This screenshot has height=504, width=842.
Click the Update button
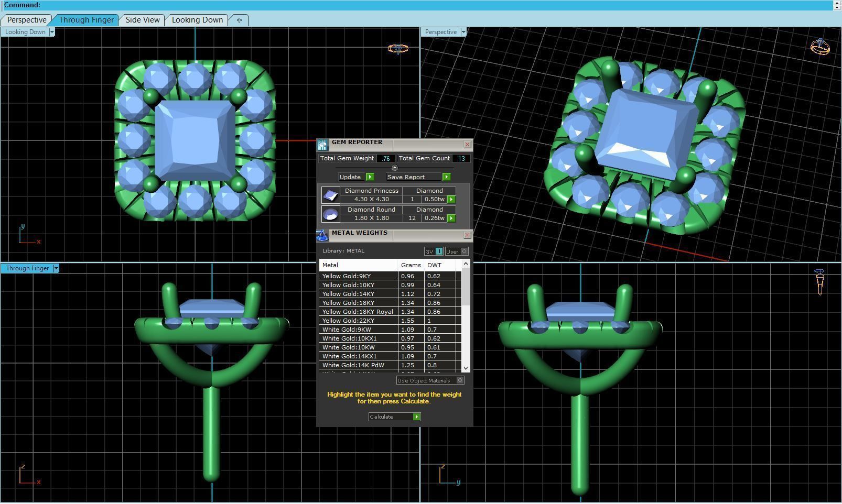tap(356, 177)
